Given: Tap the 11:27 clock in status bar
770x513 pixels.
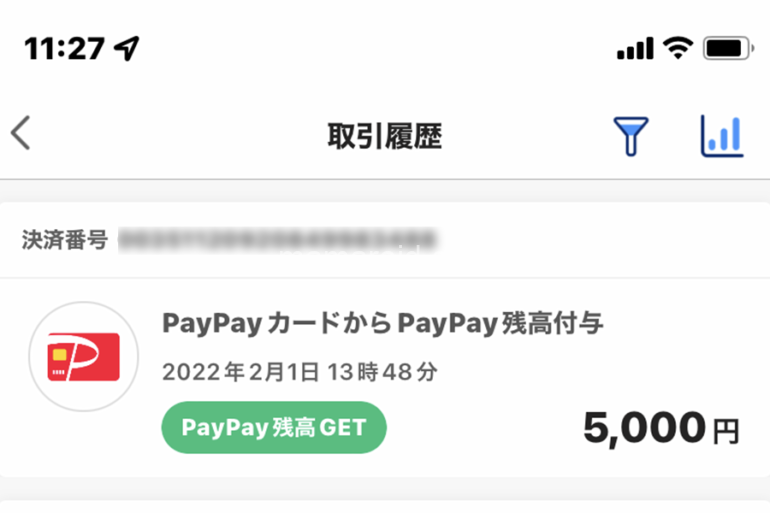Looking at the screenshot, I should tap(64, 49).
